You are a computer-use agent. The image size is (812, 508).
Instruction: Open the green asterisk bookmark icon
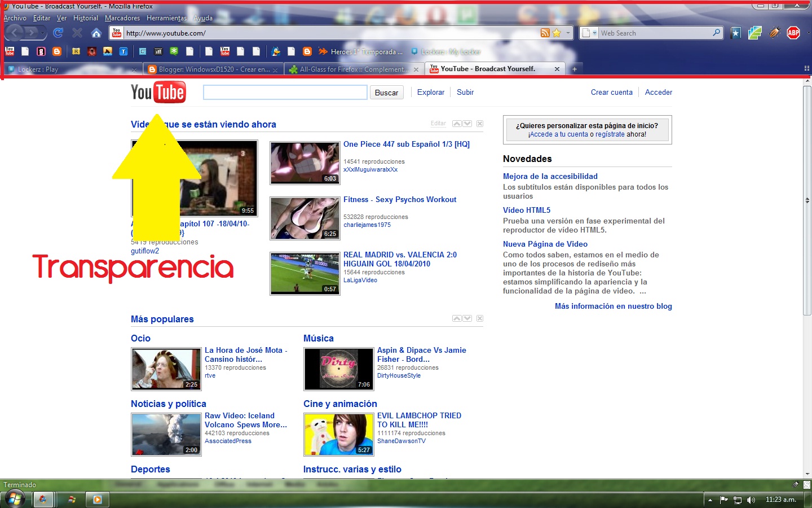174,51
